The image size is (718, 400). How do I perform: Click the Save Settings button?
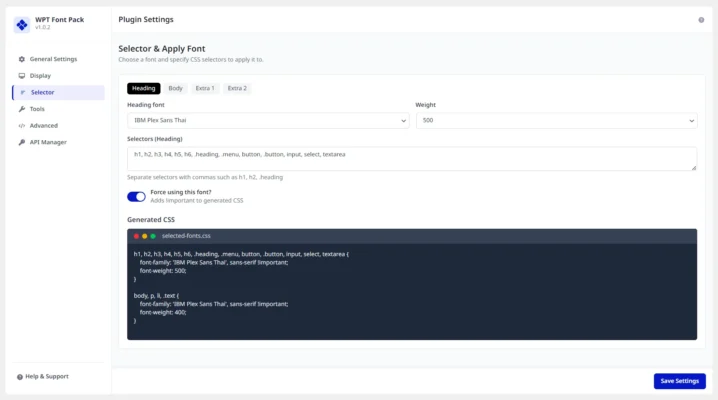(680, 381)
